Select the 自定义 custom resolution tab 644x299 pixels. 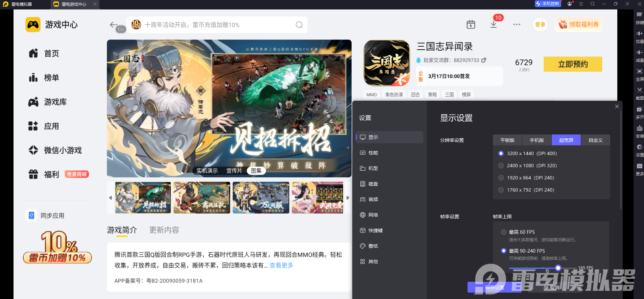596,140
